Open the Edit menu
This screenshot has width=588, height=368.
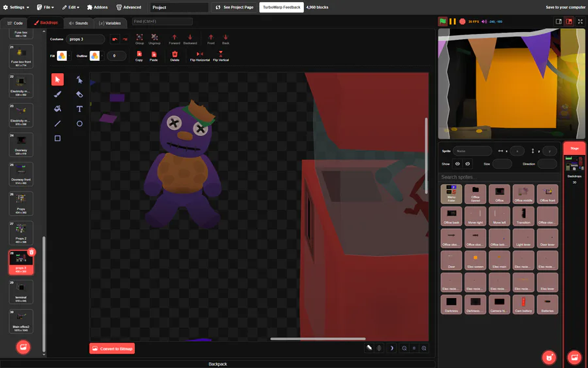coord(71,7)
